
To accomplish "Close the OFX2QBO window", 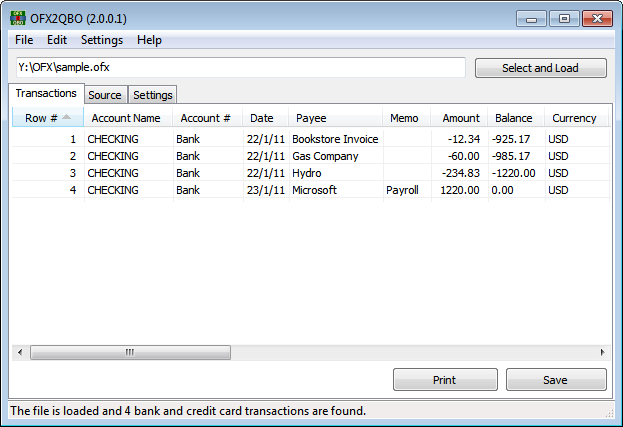I will pos(597,19).
